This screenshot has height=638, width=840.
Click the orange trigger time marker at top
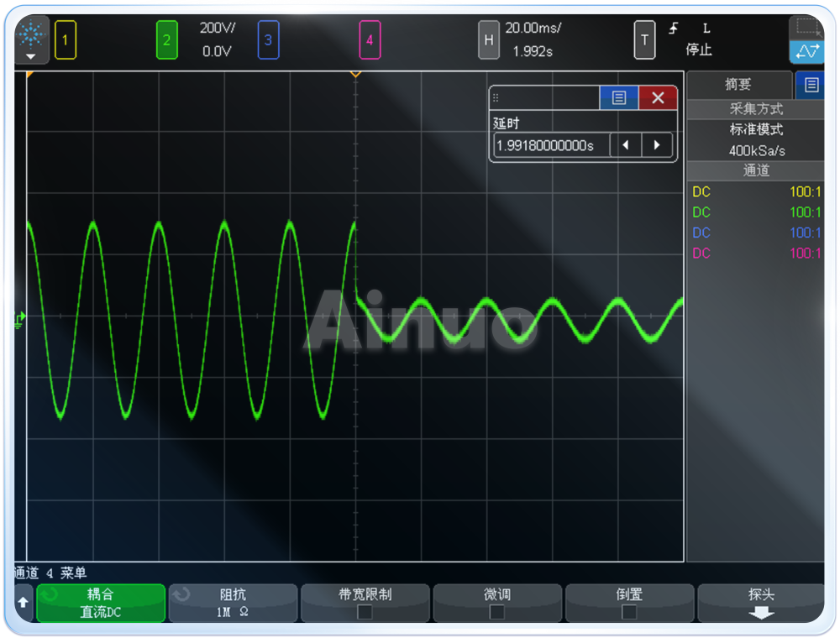coord(355,74)
